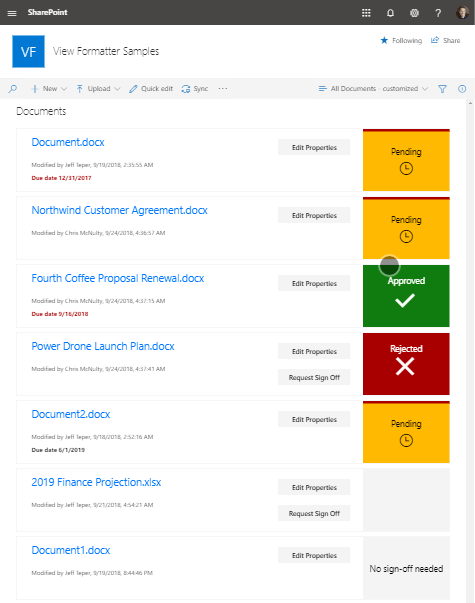Viewport: 475px width, 603px height.
Task: Click Due date 9/16/2018 text
Action: coord(60,314)
